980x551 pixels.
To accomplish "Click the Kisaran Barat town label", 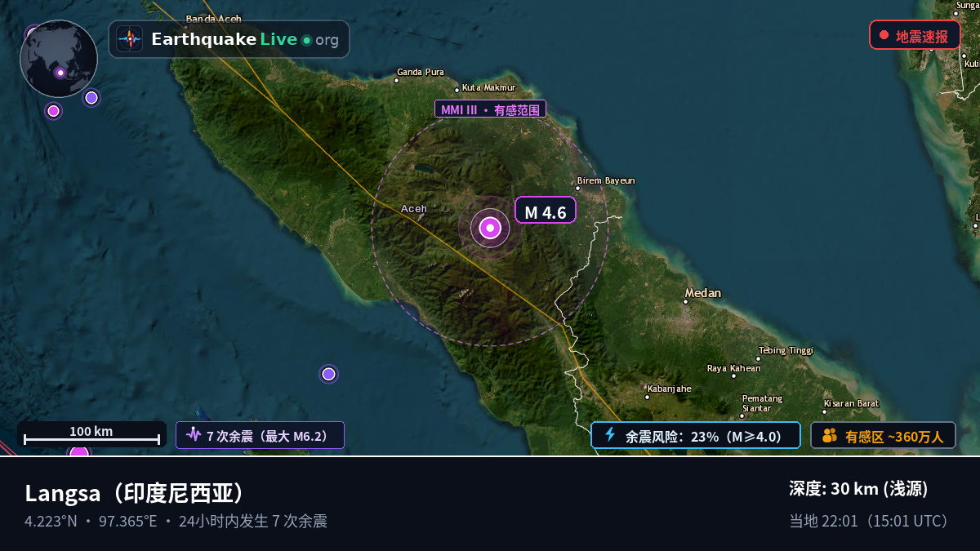I will pyautogui.click(x=851, y=403).
